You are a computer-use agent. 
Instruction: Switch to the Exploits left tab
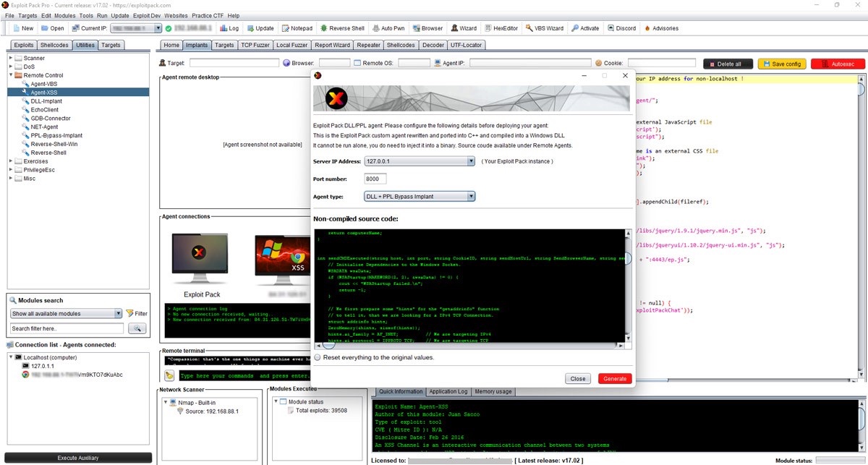coord(24,45)
